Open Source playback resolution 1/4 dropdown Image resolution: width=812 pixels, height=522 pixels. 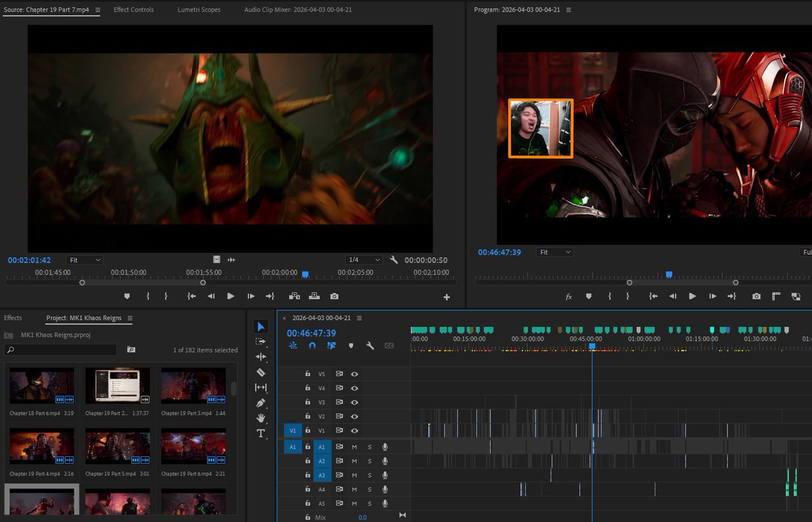pos(364,260)
